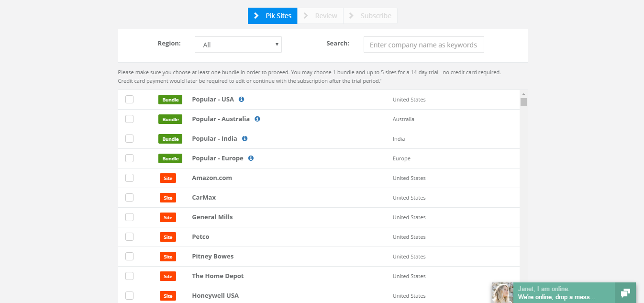Click the site list scrollbar thumb
The width and height of the screenshot is (644, 303).
[x=523, y=102]
